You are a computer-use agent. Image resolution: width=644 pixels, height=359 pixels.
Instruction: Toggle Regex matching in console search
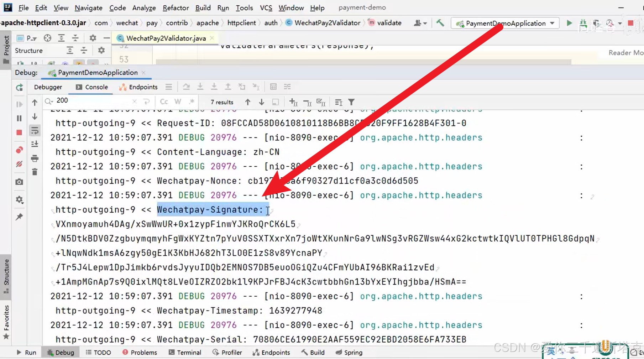192,102
